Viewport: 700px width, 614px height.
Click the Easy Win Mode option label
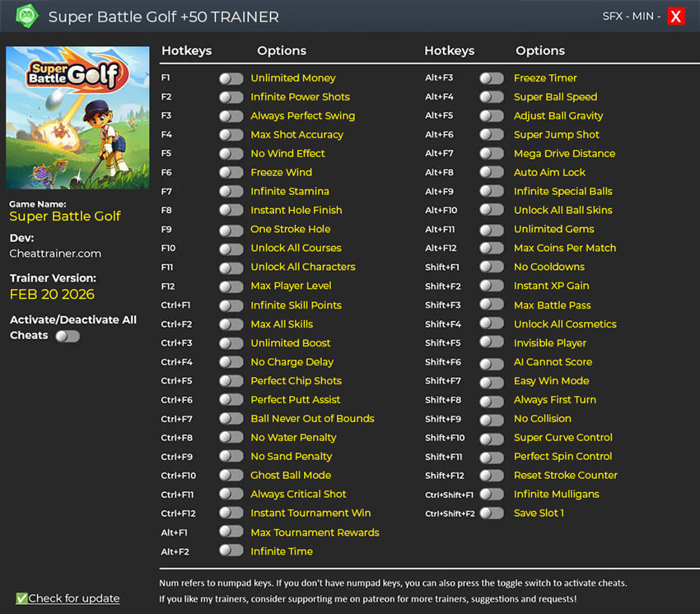click(551, 381)
